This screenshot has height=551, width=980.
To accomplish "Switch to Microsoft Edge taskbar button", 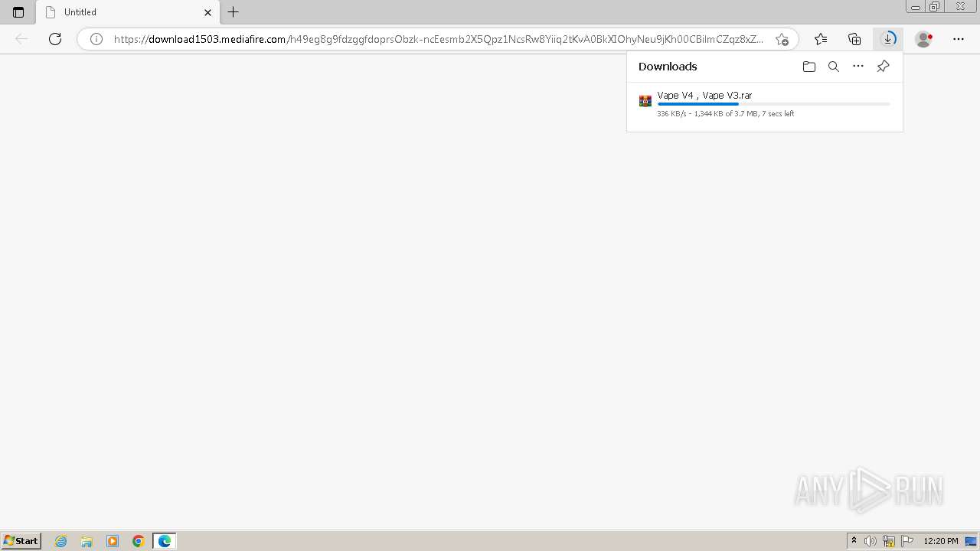I will point(165,541).
